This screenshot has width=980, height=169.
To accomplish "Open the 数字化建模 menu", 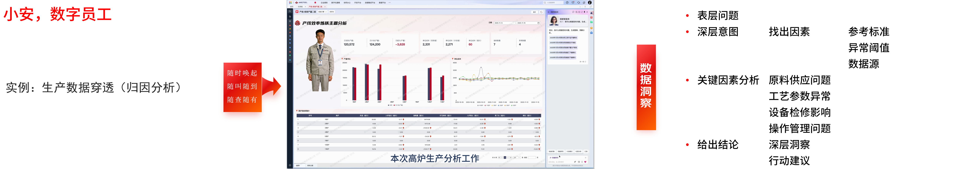I will click(335, 3).
